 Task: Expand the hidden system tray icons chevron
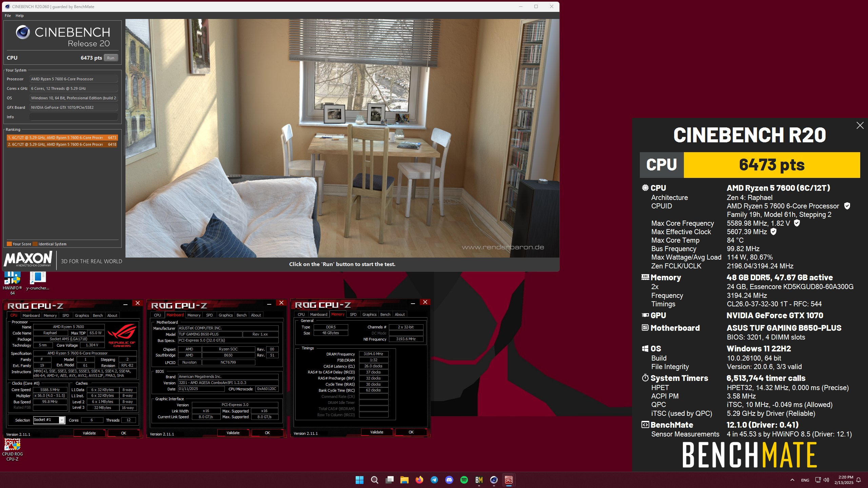coord(792,480)
